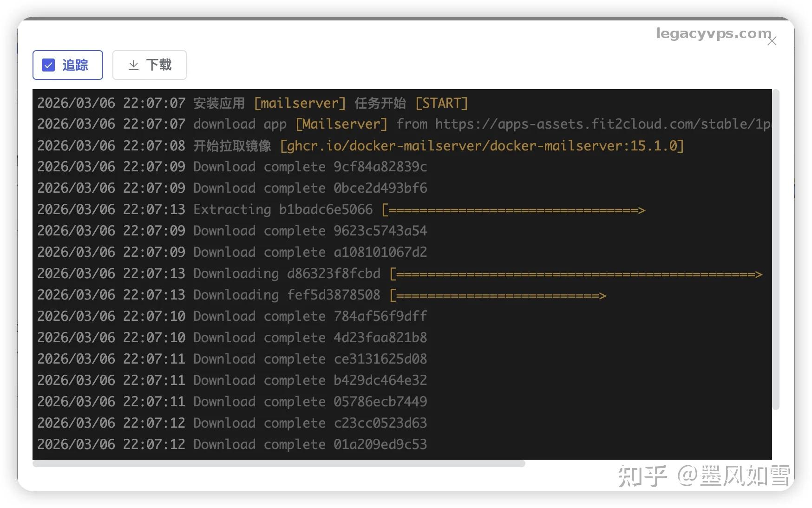Viewport: 812px width, 508px height.
Task: Click the Downloading d86323f8fcbd progress bar
Action: (x=576, y=274)
